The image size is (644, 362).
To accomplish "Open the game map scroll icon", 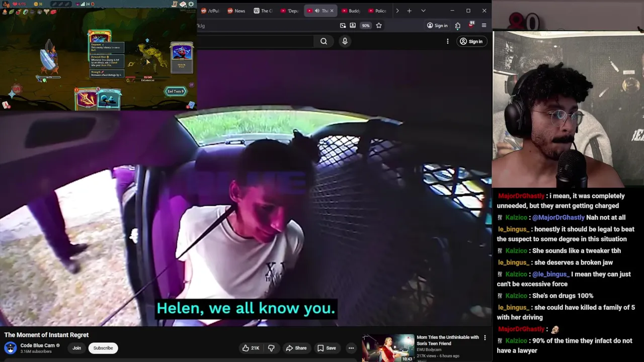I will (x=175, y=4).
